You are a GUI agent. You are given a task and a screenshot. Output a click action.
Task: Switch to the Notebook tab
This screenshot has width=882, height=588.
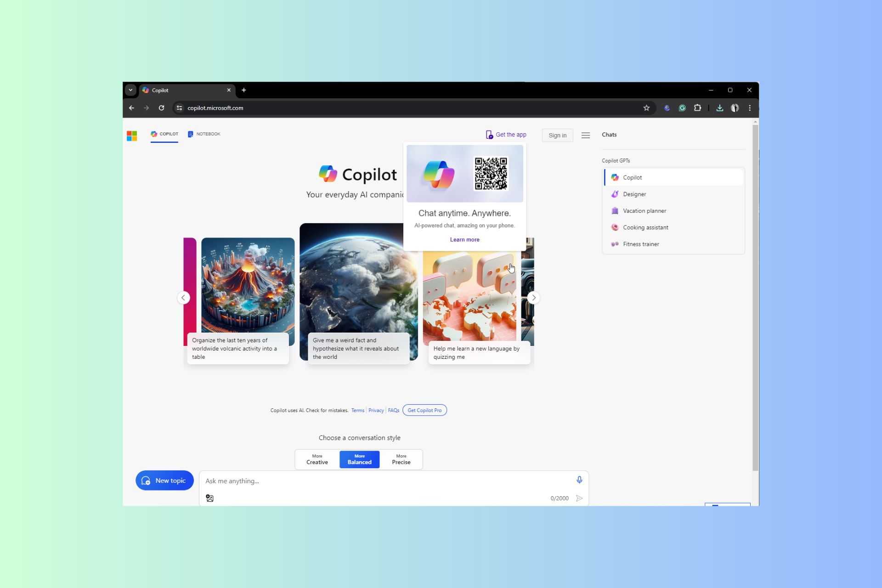click(x=204, y=134)
